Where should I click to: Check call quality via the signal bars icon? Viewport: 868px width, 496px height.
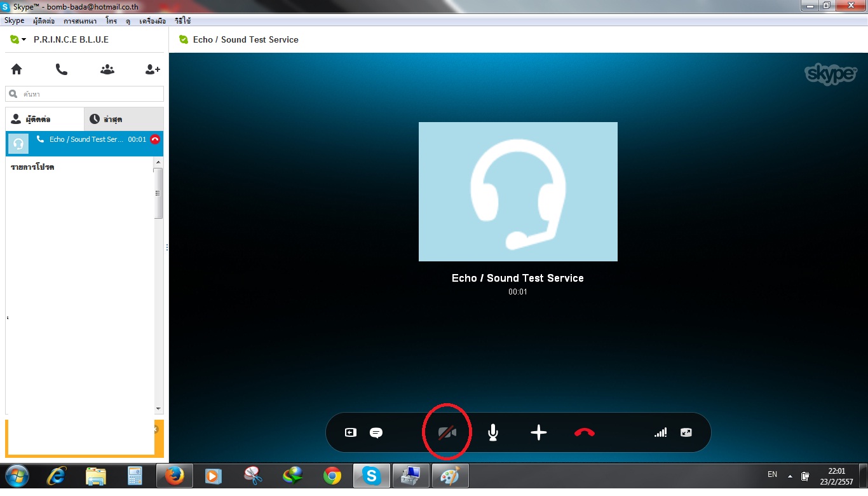coord(661,432)
